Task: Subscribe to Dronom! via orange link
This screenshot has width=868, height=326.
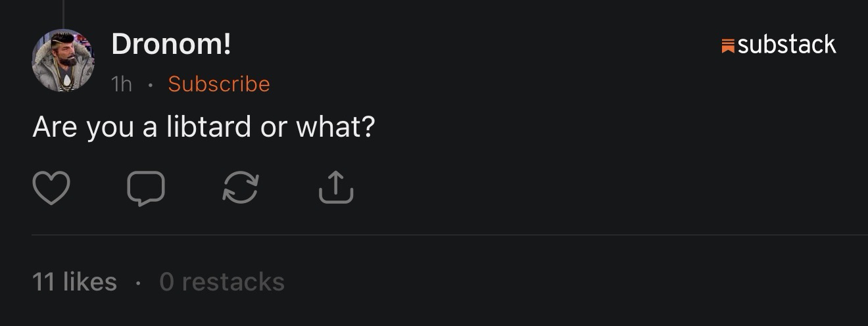Action: pos(219,84)
